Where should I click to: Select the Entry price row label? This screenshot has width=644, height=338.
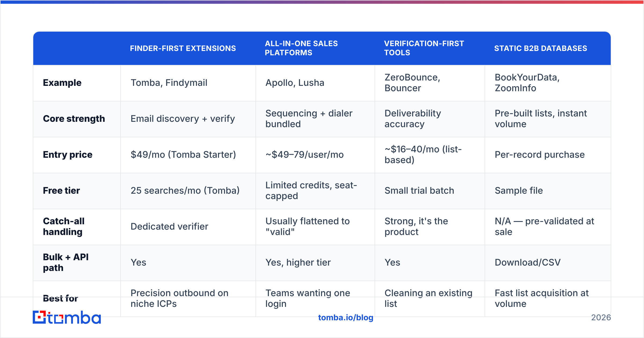click(68, 155)
